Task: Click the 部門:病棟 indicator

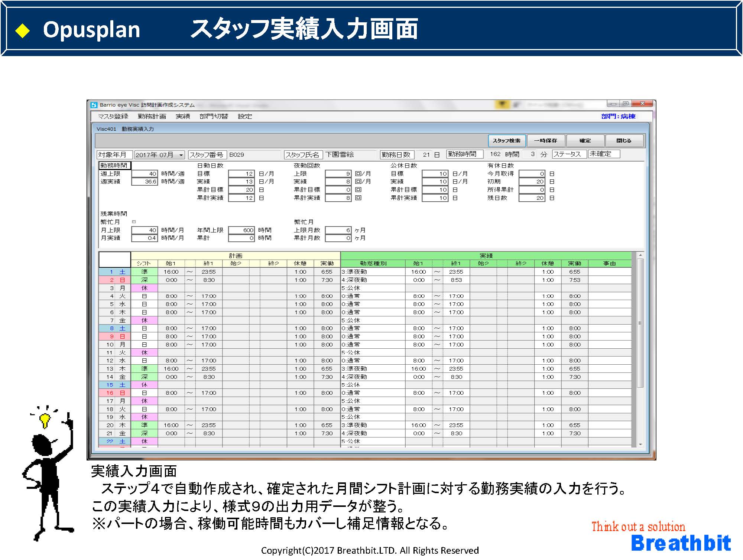Action: tap(618, 117)
